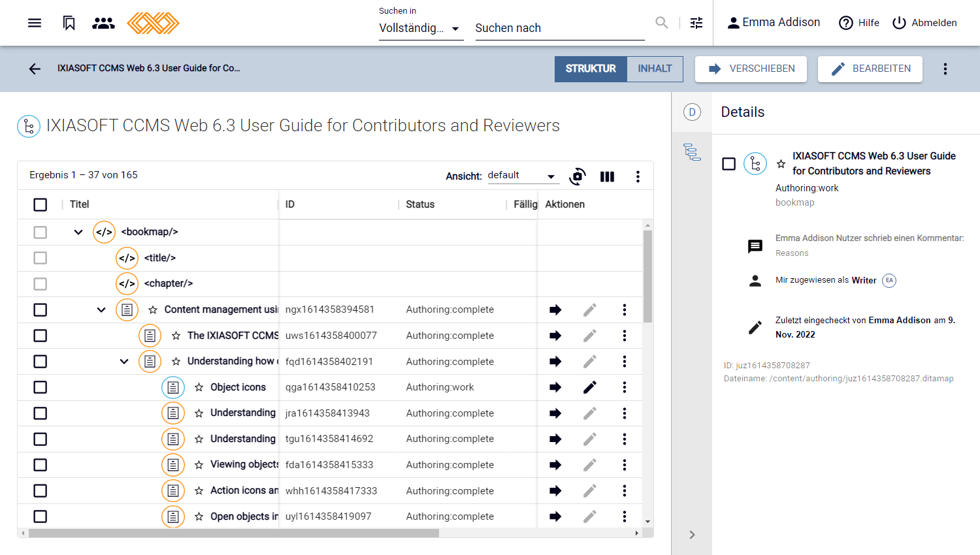Click the comment icon in Details

(x=755, y=246)
